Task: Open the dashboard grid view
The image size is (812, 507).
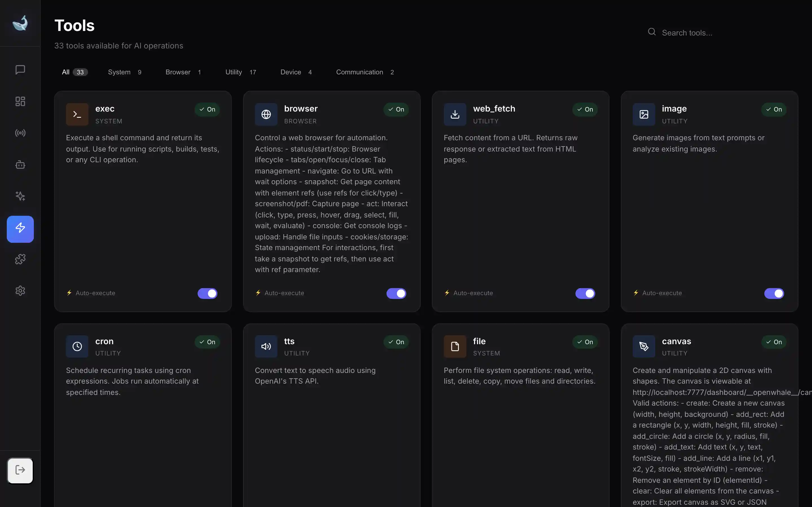Action: click(20, 101)
